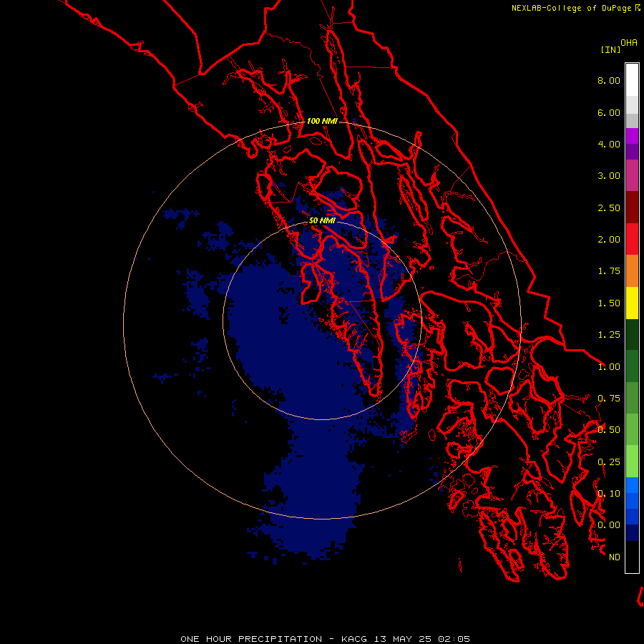The width and height of the screenshot is (644, 644).
Task: Click the 0.50 legend value
Action: point(609,430)
